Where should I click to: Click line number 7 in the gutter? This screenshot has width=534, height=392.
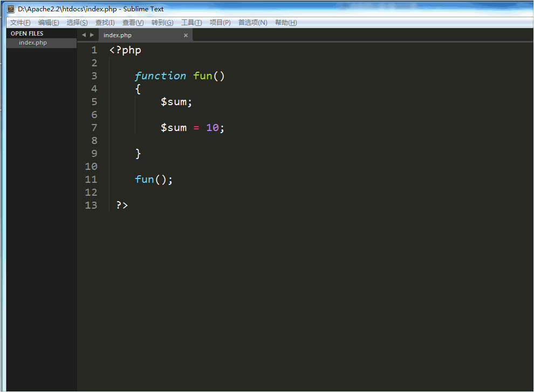pos(94,128)
